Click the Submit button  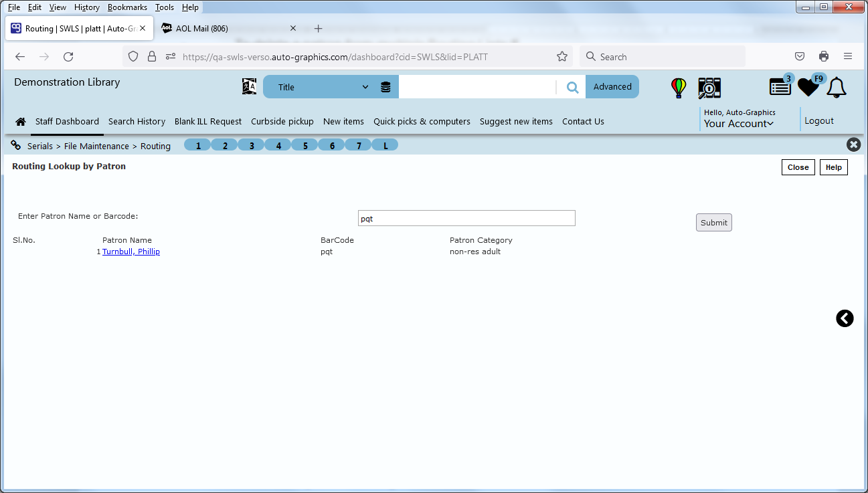pos(714,223)
